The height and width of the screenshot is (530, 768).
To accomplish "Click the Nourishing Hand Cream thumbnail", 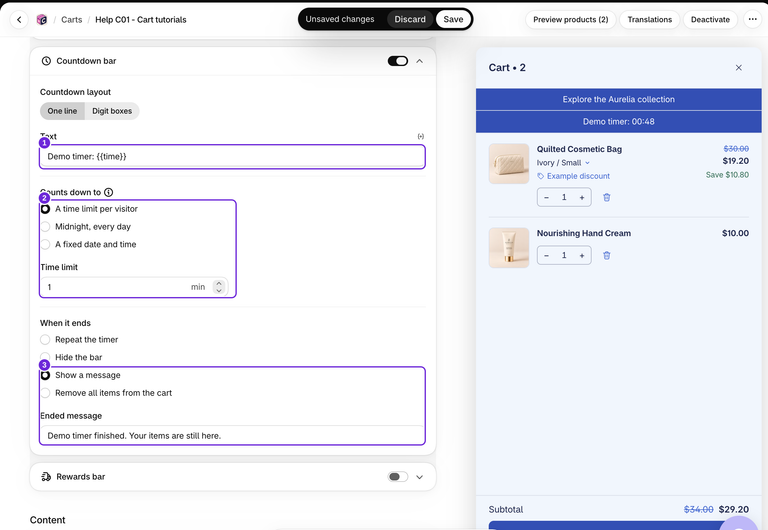I will pos(509,248).
